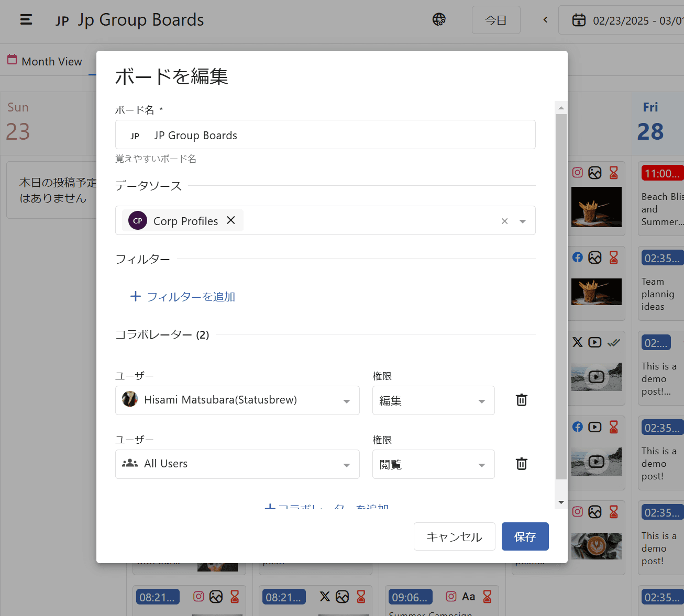684x616 pixels.
Task: Click the globe link icon in header
Action: [439, 20]
